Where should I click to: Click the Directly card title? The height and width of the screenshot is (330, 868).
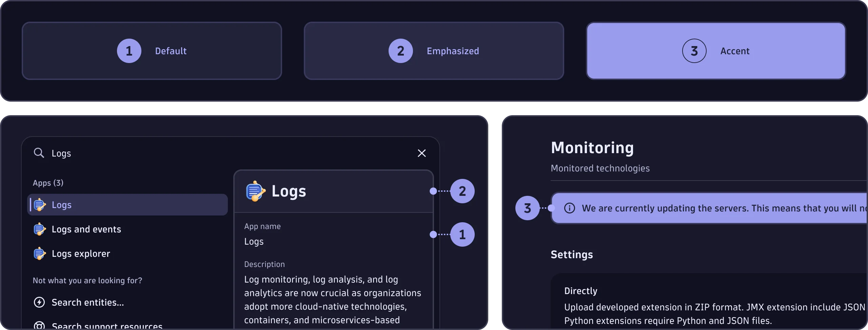coord(581,291)
